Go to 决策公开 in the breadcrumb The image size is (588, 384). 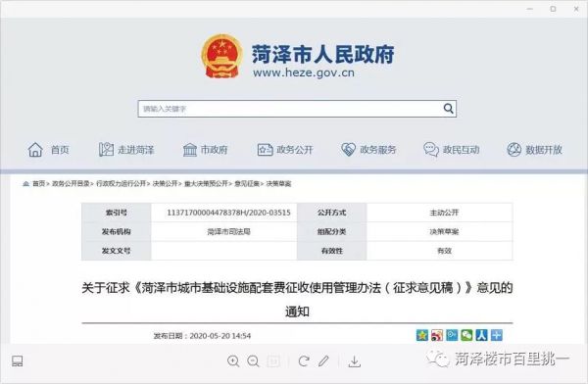[x=165, y=184]
